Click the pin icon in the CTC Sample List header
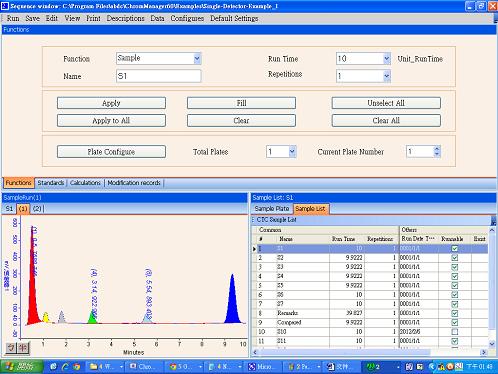This screenshot has width=498, height=374. tap(493, 220)
